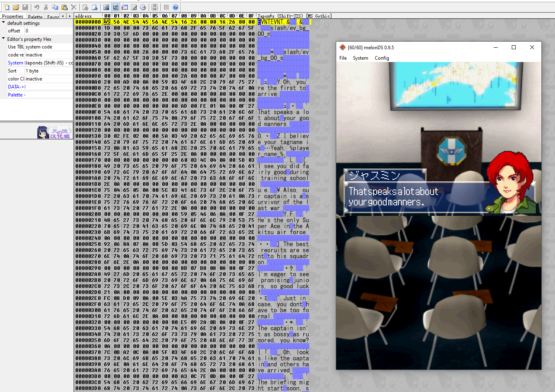Click the left tab-scroll arrow

pyautogui.click(x=63, y=16)
